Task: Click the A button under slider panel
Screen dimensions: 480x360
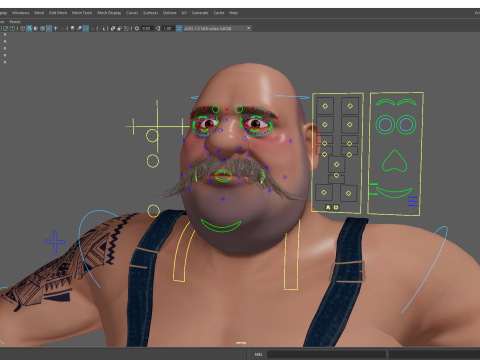Action: pyautogui.click(x=328, y=207)
